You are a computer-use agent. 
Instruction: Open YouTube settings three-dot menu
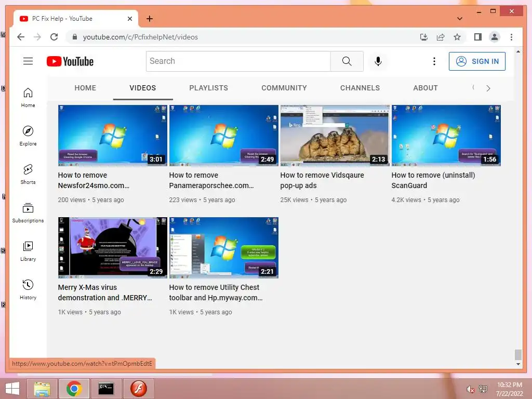coord(434,61)
